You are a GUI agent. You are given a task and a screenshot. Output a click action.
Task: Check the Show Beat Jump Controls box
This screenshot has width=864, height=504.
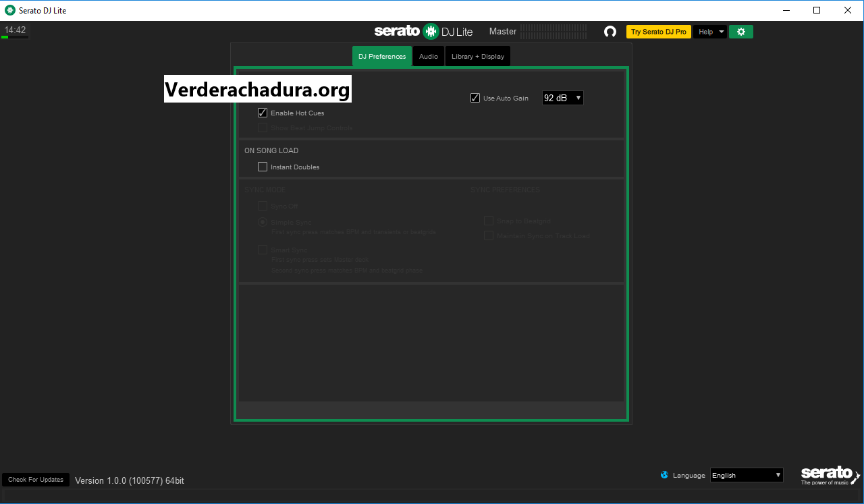pyautogui.click(x=263, y=128)
